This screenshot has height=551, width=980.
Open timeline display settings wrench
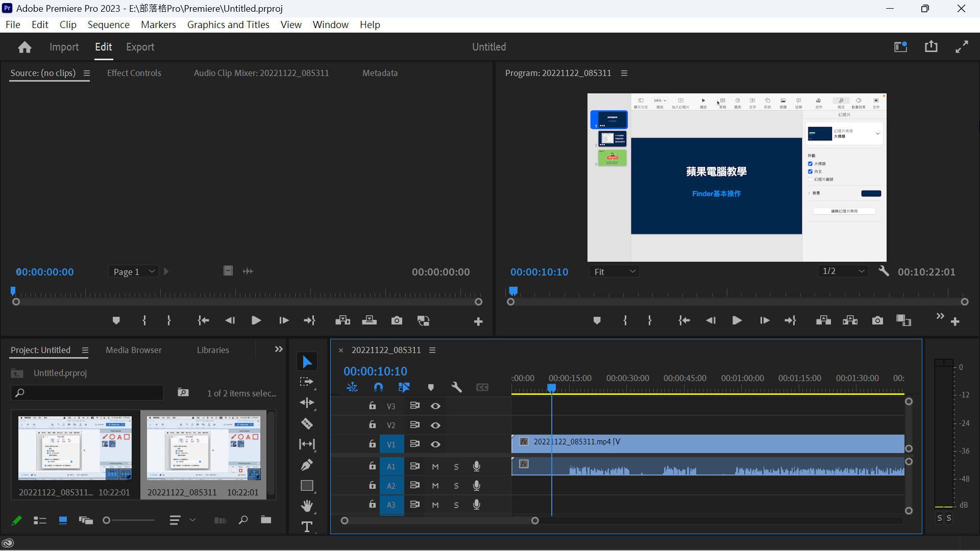tap(456, 388)
